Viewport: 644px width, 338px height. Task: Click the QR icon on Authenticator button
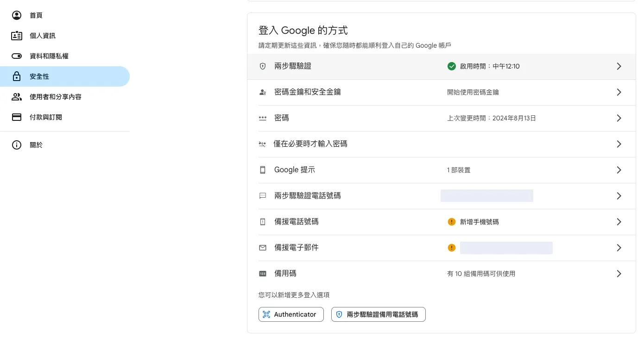[x=266, y=314]
